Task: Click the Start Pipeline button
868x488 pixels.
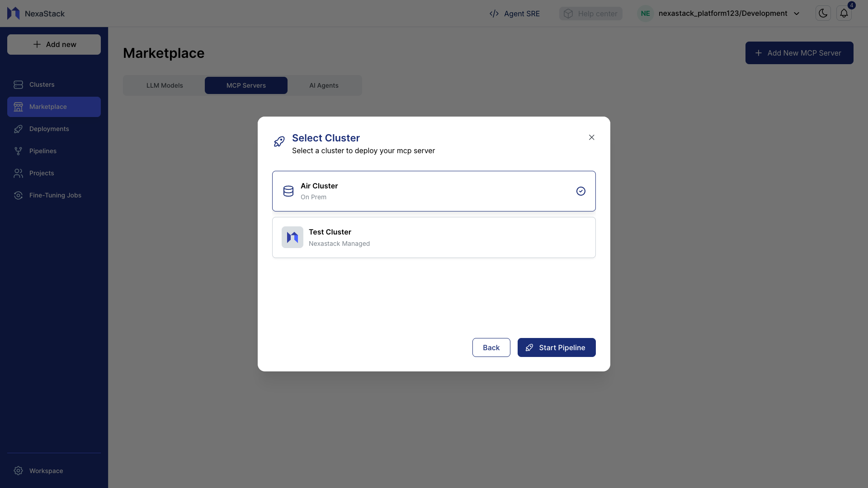Action: 556,347
